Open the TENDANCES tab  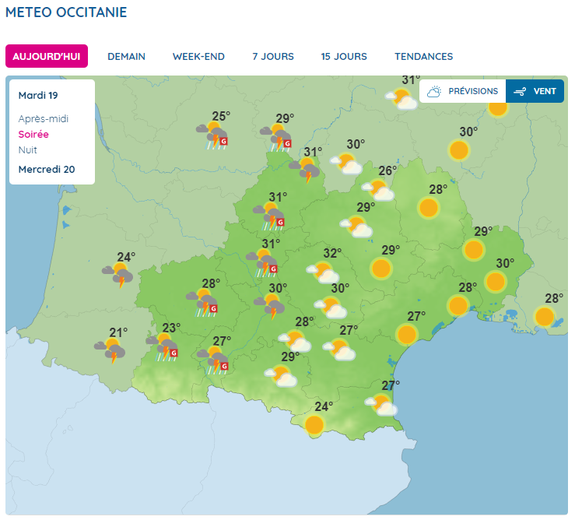coord(424,56)
